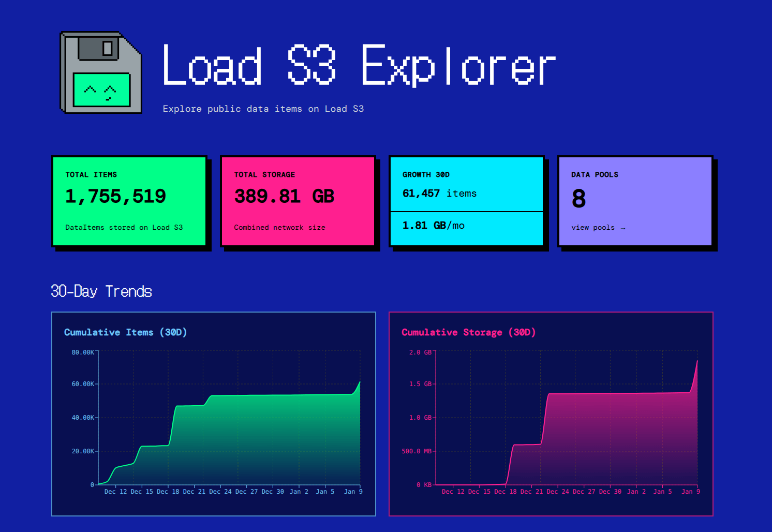Viewport: 772px width, 532px height.
Task: Click the 1.81 GB/mo growth rate
Action: coord(433,226)
